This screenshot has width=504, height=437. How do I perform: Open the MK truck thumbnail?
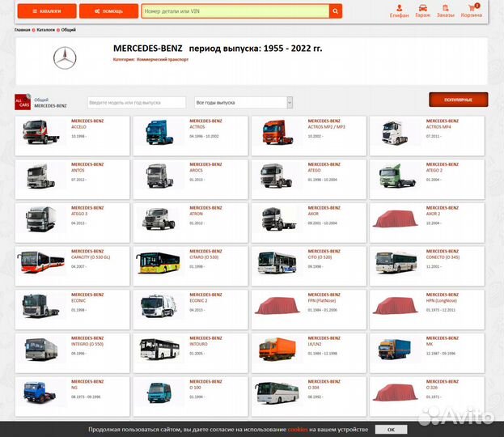point(395,350)
